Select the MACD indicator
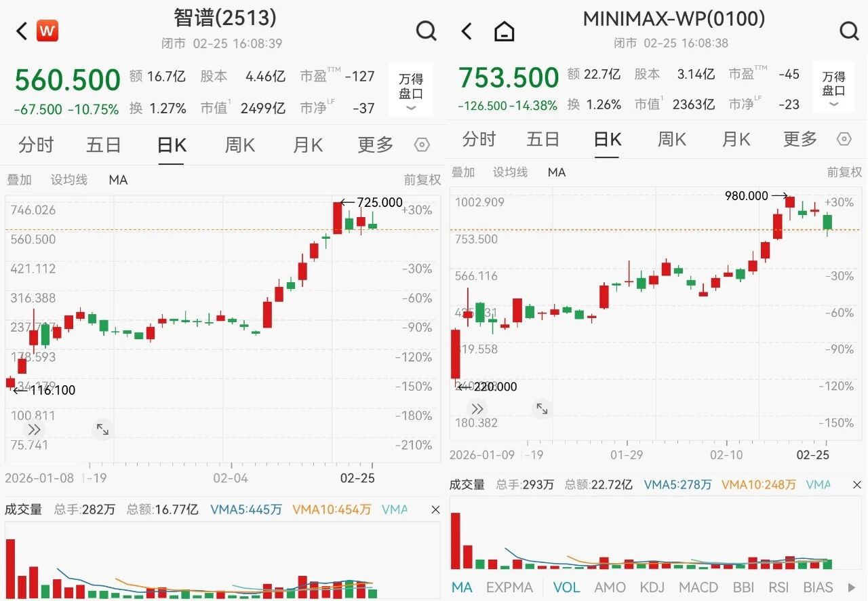This screenshot has height=601, width=868. (x=697, y=587)
